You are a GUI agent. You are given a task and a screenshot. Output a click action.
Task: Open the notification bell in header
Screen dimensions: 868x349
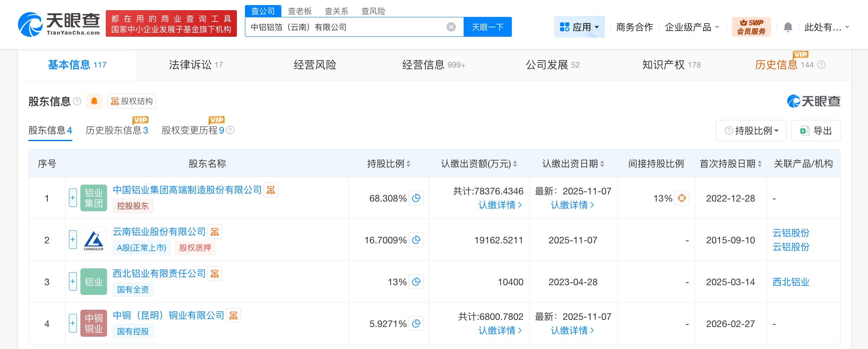coord(788,27)
